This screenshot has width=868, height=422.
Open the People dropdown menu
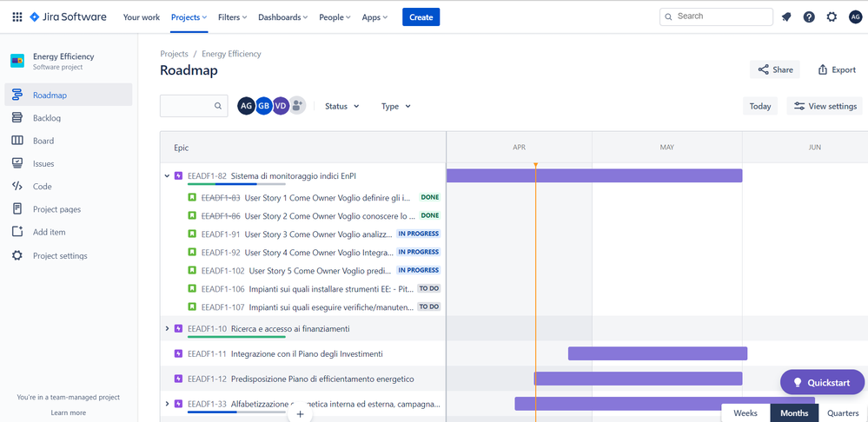pyautogui.click(x=335, y=17)
